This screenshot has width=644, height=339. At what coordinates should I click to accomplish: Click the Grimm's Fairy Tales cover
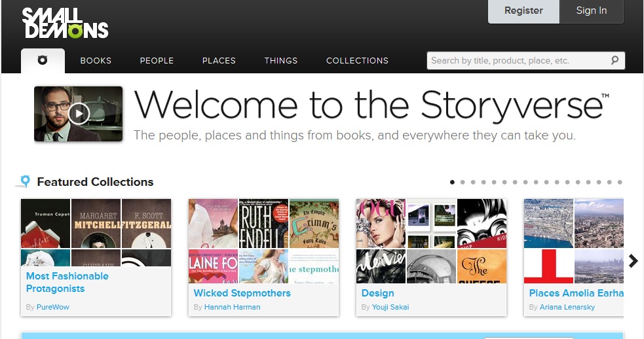[x=314, y=223]
